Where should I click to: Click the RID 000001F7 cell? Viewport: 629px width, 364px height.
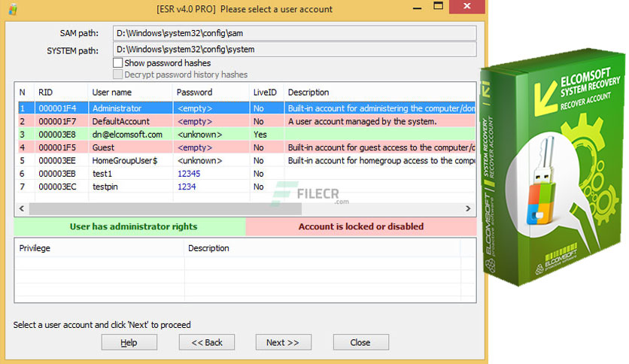[x=57, y=122]
